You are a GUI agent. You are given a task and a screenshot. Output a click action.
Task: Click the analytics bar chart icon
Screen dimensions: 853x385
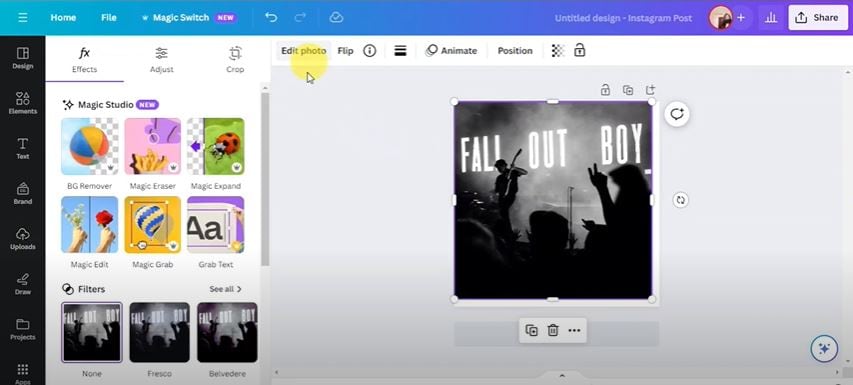coord(771,17)
